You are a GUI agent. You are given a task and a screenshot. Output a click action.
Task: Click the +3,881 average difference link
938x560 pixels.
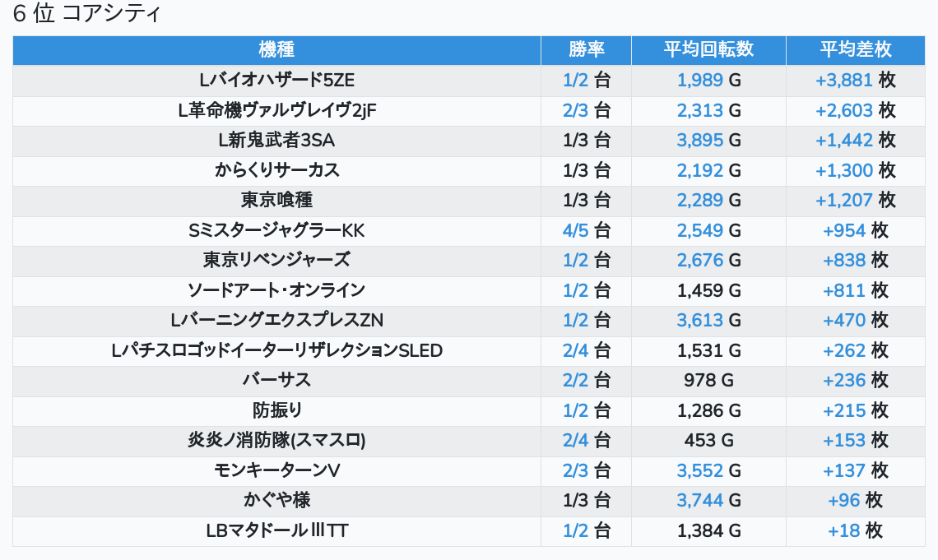[844, 81]
